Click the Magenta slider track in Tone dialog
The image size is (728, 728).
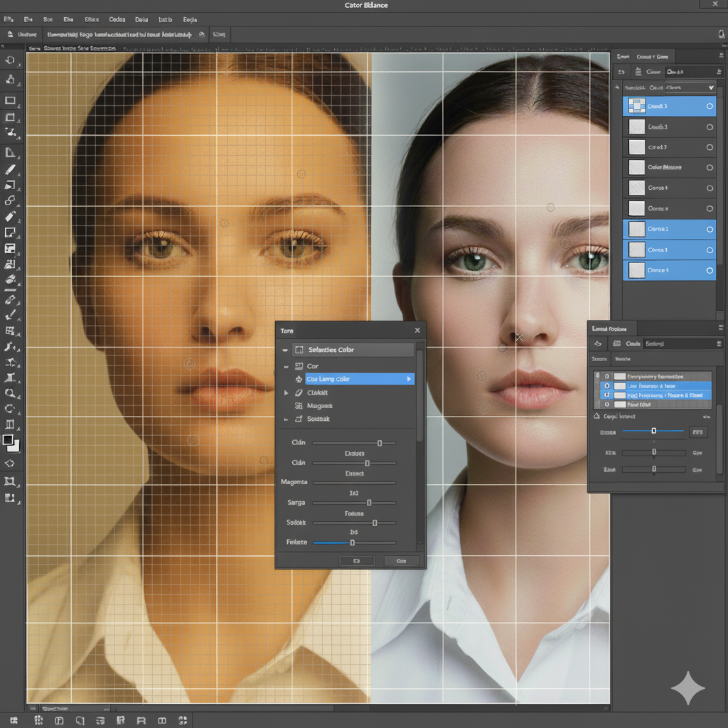pos(354,483)
